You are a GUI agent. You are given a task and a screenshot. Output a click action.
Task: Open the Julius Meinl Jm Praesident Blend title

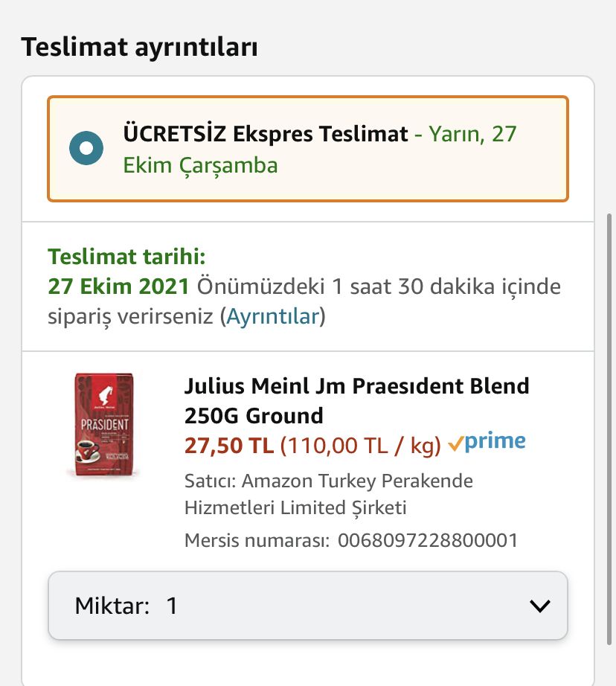pos(356,400)
